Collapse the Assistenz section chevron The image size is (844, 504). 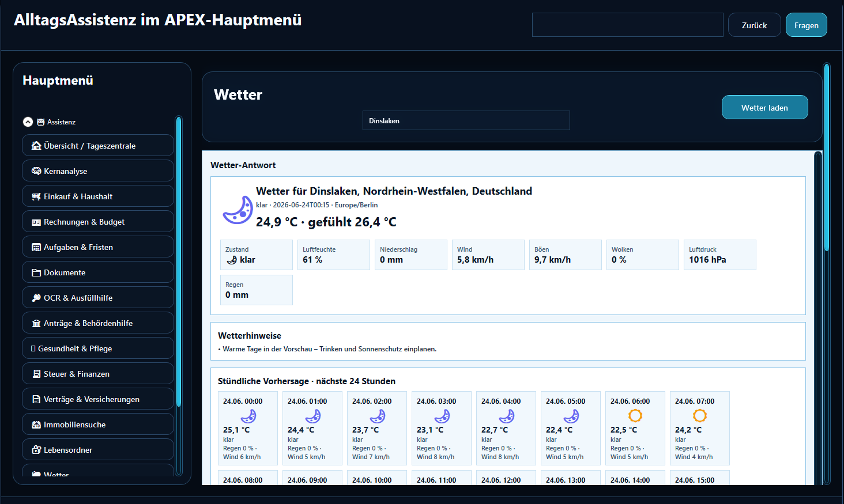[x=28, y=122]
